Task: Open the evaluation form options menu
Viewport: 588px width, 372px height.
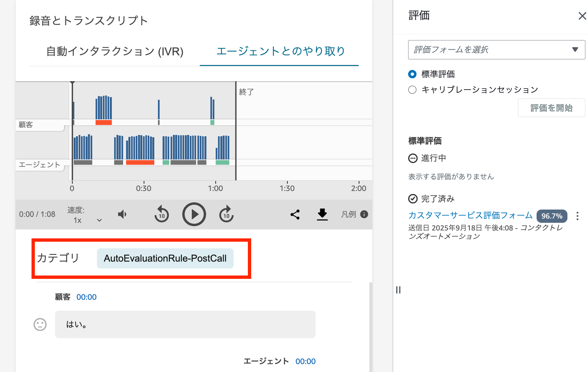Action: pos(577,216)
